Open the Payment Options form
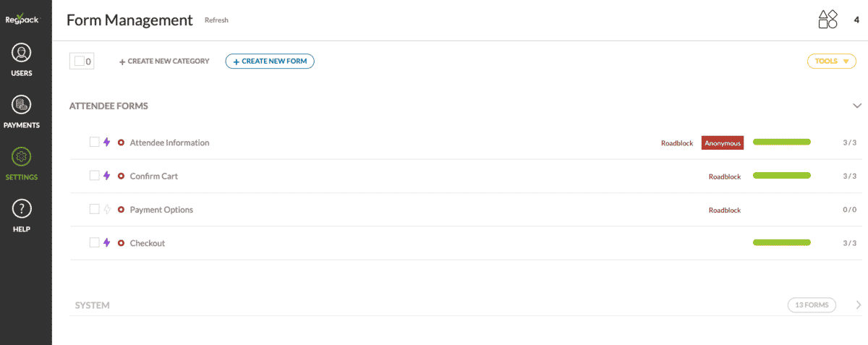Image resolution: width=868 pixels, height=345 pixels. pyautogui.click(x=161, y=210)
